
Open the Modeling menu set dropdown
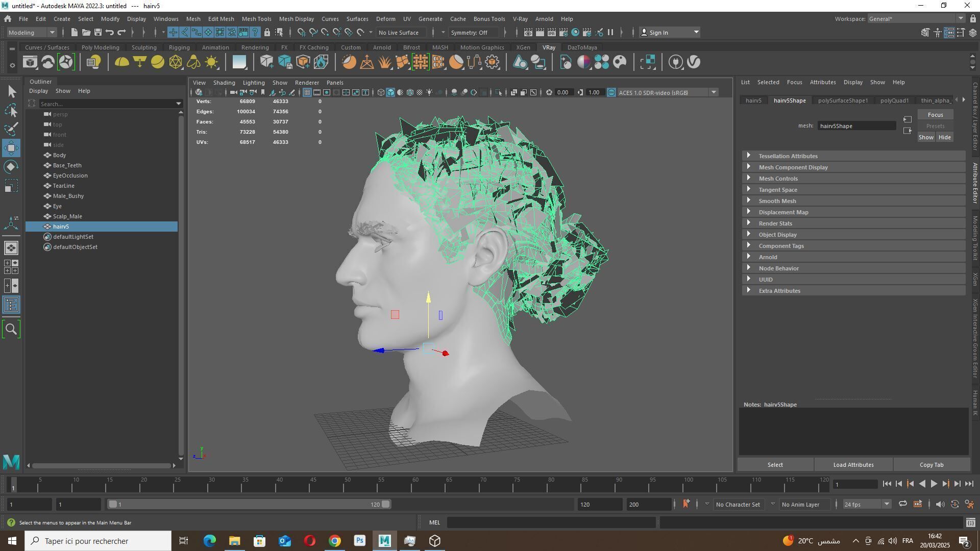click(x=32, y=32)
